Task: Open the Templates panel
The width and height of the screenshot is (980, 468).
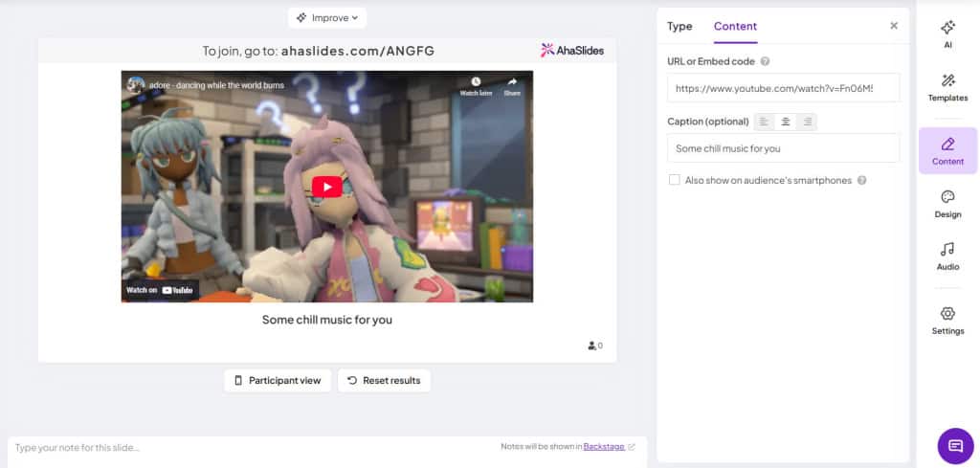Action: tap(947, 88)
